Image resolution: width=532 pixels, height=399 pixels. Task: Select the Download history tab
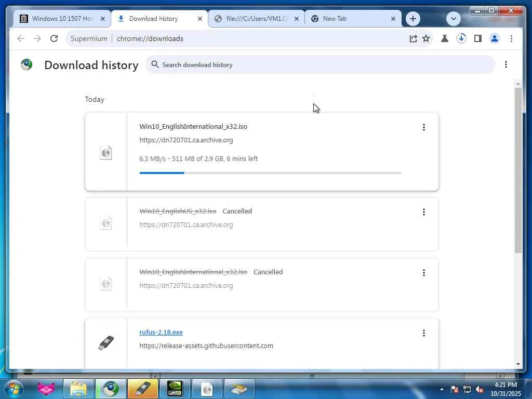coord(159,19)
